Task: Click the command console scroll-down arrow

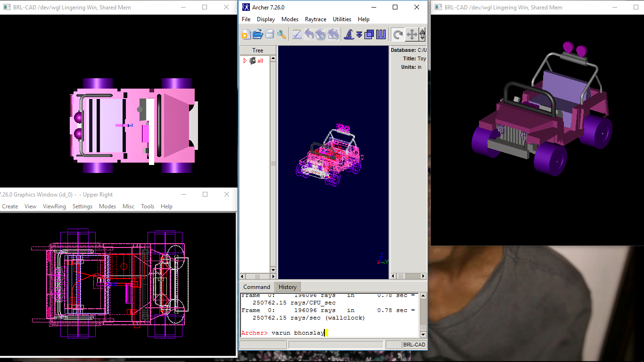Action: tap(423, 334)
